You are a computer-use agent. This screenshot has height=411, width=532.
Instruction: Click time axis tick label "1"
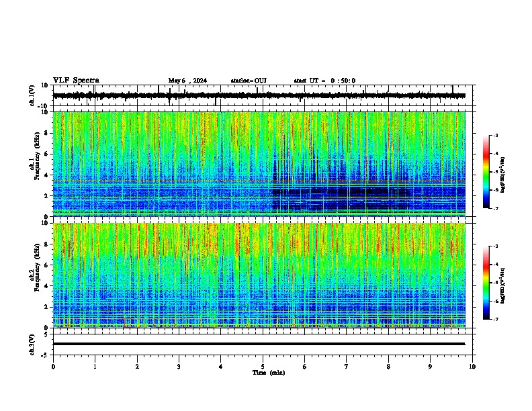(95, 367)
